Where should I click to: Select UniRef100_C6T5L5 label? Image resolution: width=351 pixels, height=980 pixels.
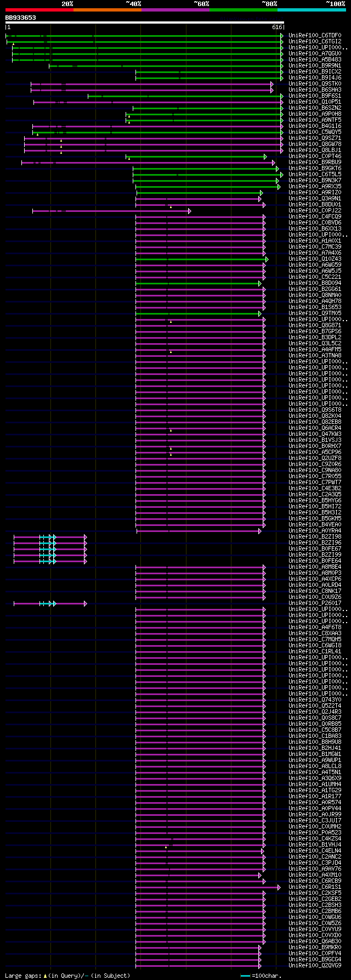click(x=315, y=175)
